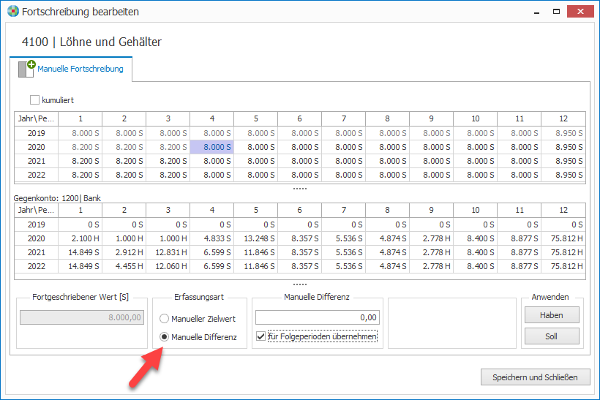The image size is (600, 400).
Task: Click row label 2019 in the top table
Action: [x=36, y=133]
